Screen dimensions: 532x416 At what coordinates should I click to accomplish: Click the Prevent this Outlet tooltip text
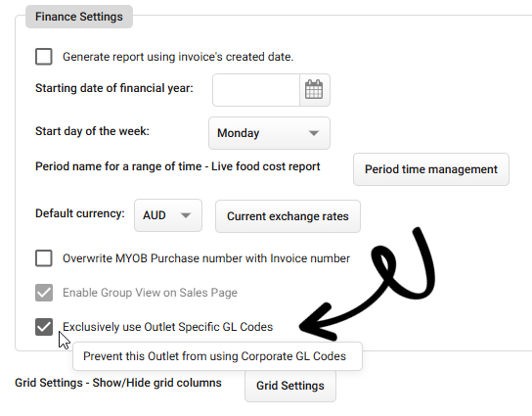[x=214, y=356]
